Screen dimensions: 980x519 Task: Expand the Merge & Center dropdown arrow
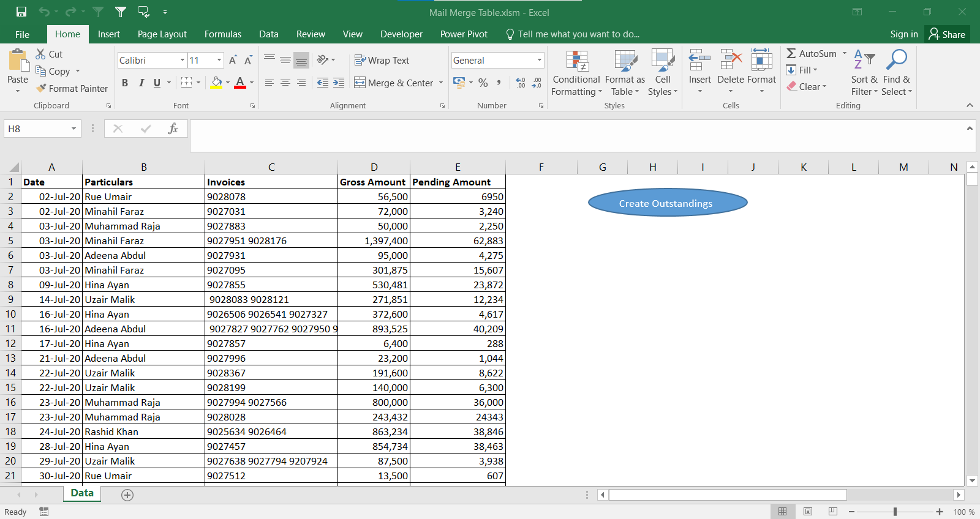pos(441,83)
